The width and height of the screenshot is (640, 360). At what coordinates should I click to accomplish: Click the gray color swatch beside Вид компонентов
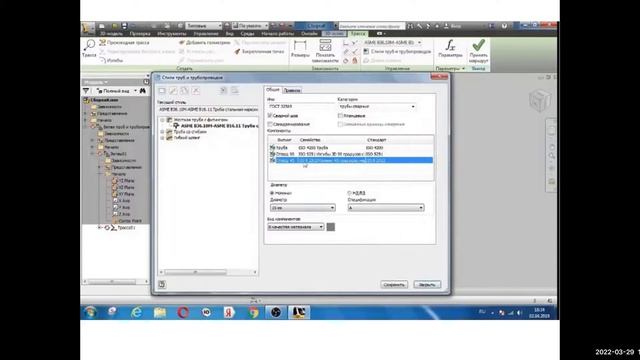(331, 227)
